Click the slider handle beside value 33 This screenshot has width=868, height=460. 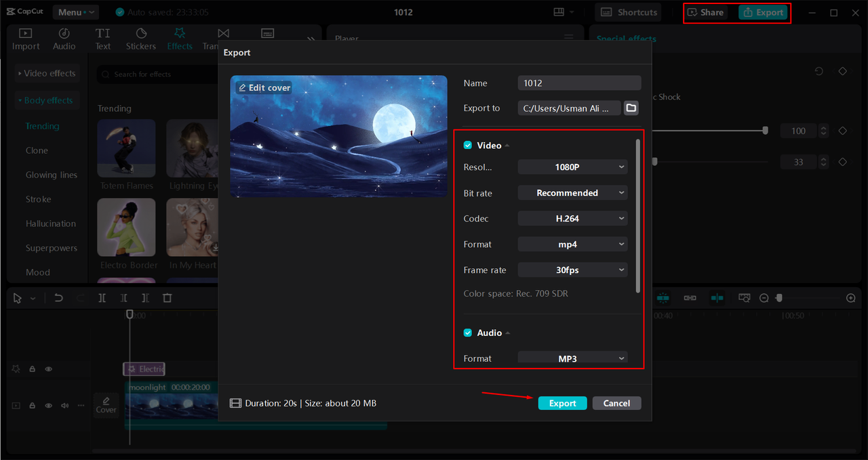point(654,162)
